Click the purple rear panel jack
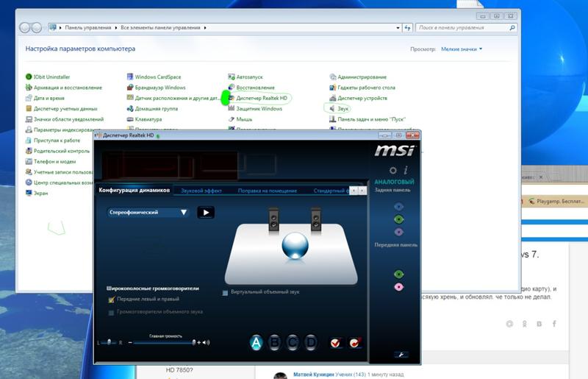Image resolution: width=588 pixels, height=379 pixels. [x=398, y=232]
